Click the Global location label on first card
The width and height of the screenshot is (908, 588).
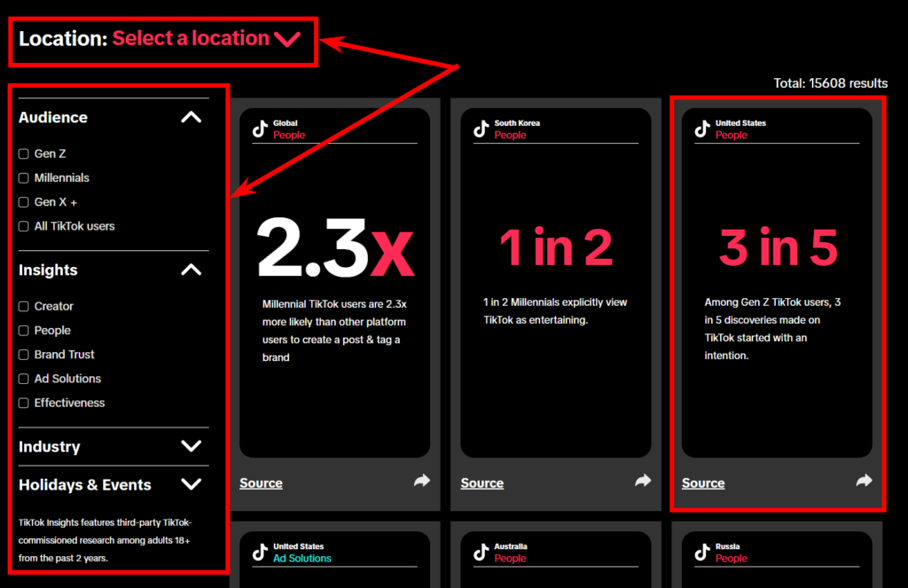coord(286,122)
